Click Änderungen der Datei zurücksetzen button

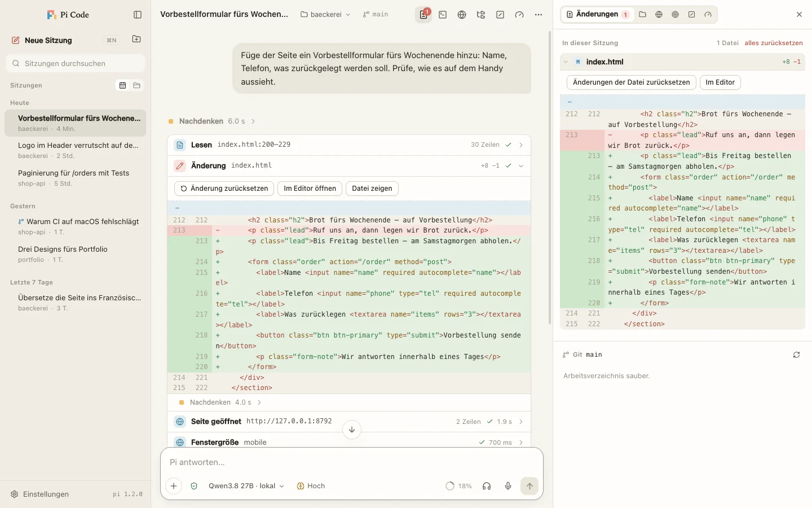[x=631, y=82]
